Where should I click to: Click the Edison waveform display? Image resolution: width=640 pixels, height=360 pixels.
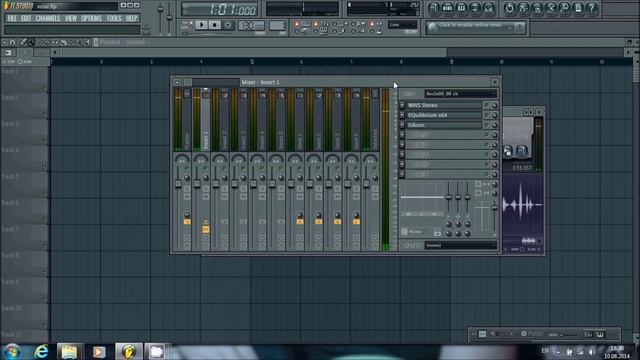tap(523, 204)
